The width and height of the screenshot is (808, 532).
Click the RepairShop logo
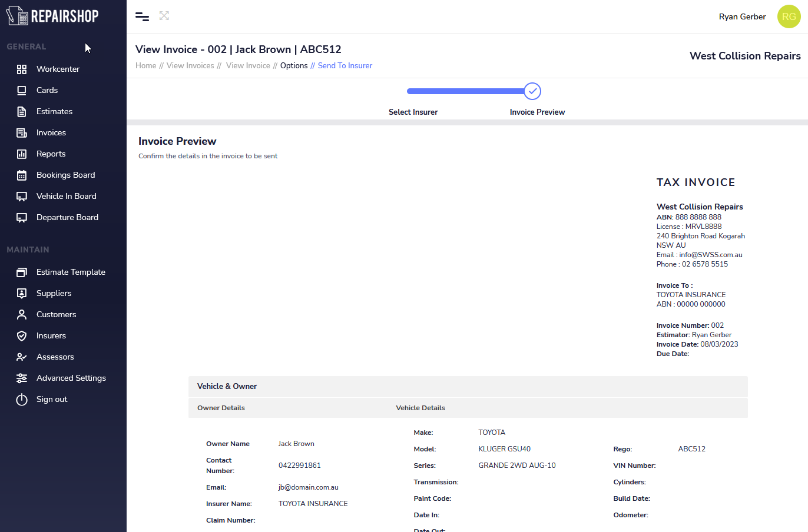(x=52, y=16)
